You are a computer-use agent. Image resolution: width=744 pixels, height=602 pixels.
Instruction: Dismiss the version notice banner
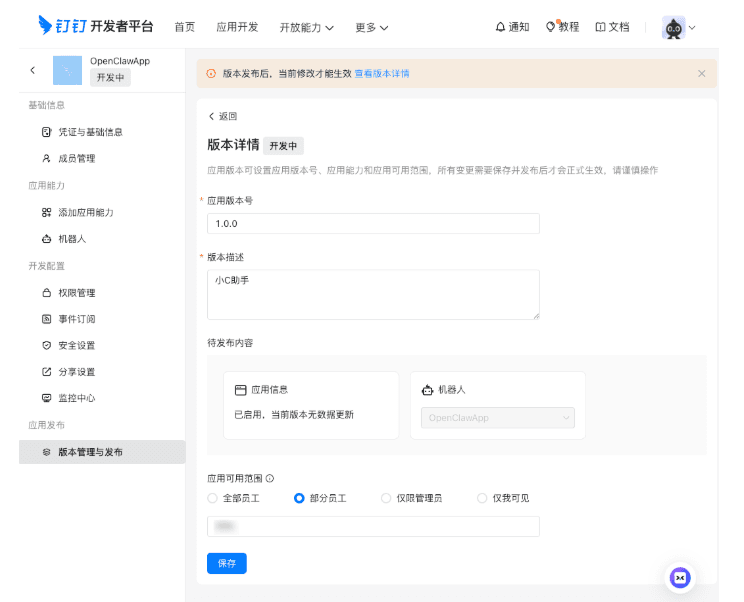tap(701, 73)
